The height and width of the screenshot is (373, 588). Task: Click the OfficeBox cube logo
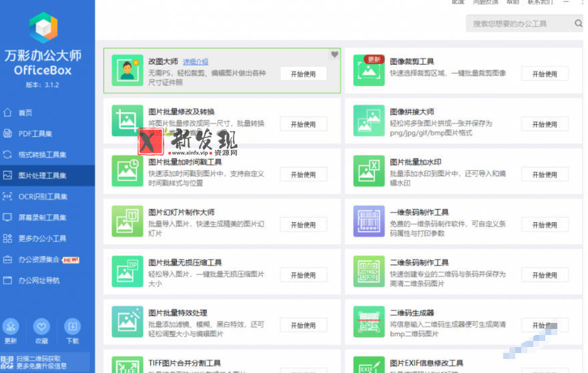tap(43, 27)
